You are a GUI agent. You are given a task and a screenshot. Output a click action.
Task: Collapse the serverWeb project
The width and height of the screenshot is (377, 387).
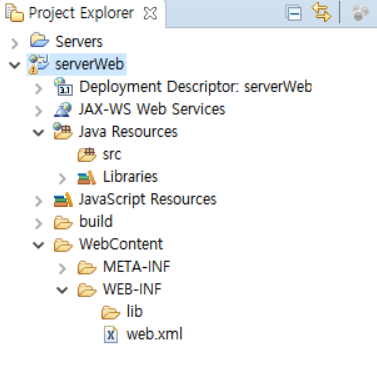tap(15, 65)
